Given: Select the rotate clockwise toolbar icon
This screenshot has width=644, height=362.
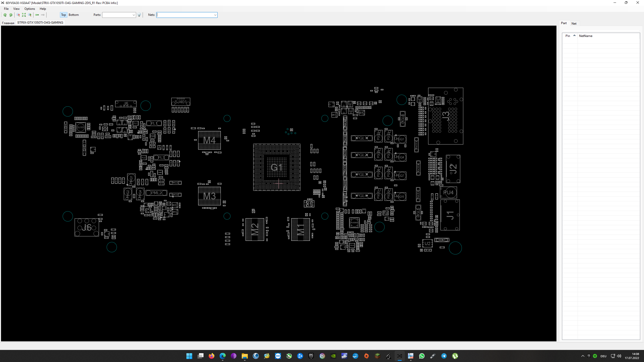Looking at the screenshot, I should pos(11,15).
